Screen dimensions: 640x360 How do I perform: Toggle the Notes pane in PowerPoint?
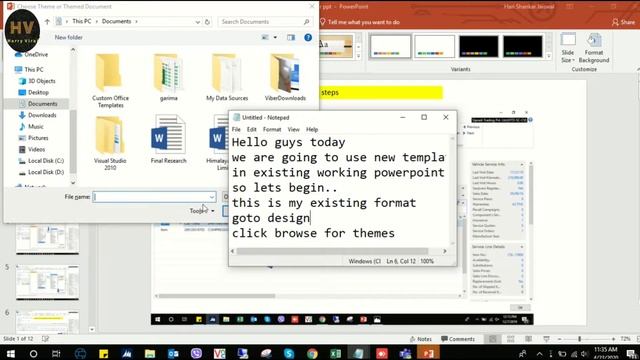[x=421, y=339]
